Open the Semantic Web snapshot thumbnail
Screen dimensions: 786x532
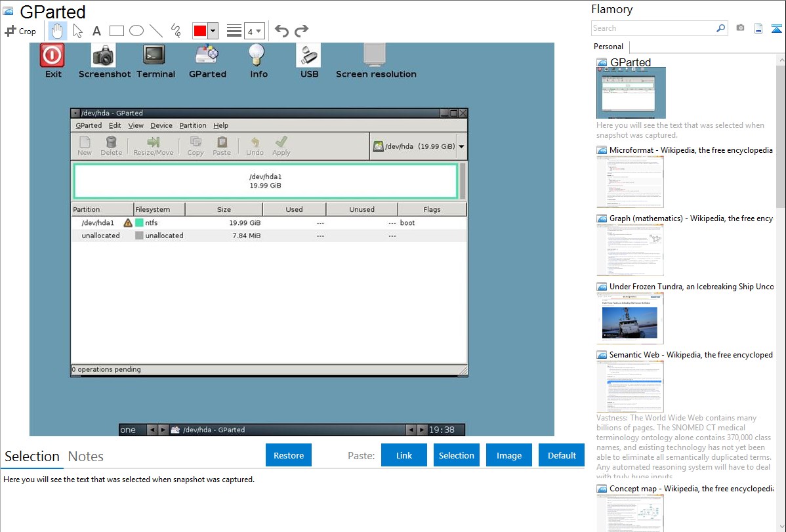pos(630,386)
